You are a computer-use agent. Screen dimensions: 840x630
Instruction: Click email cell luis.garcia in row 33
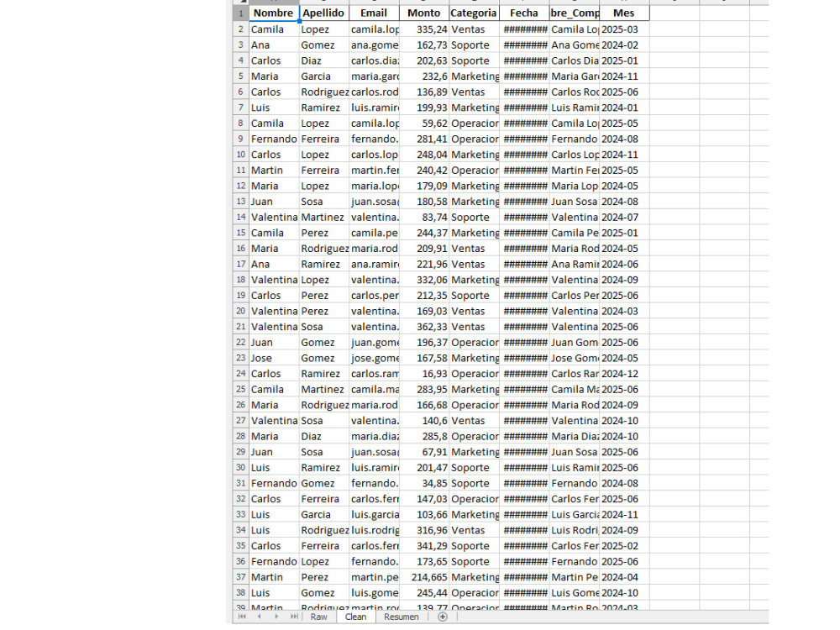pos(374,514)
